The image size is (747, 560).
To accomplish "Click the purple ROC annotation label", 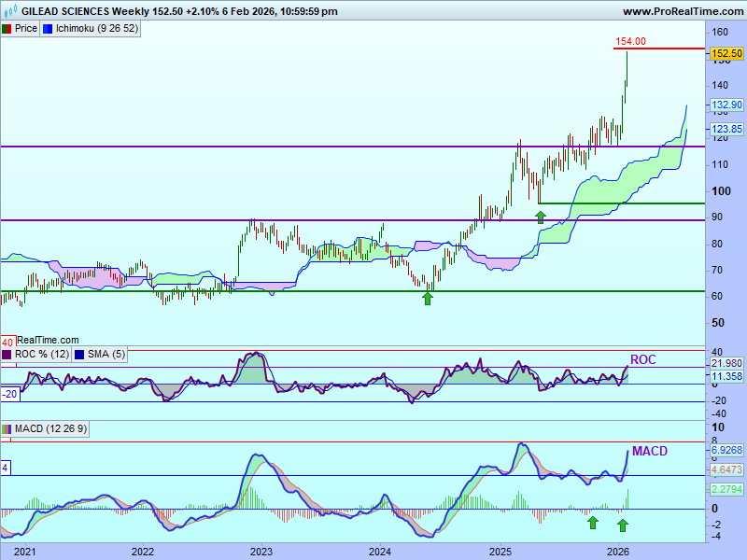I will (642, 359).
